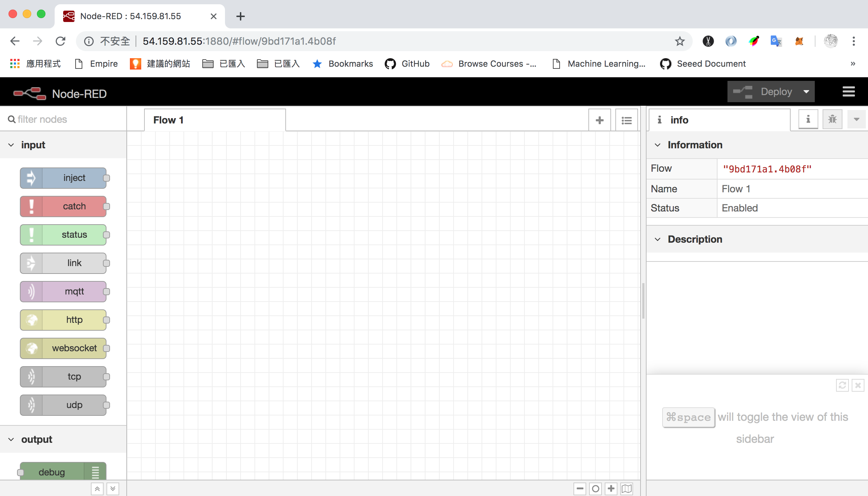Open the Google Translate extension
This screenshot has height=496, width=868.
coord(776,41)
